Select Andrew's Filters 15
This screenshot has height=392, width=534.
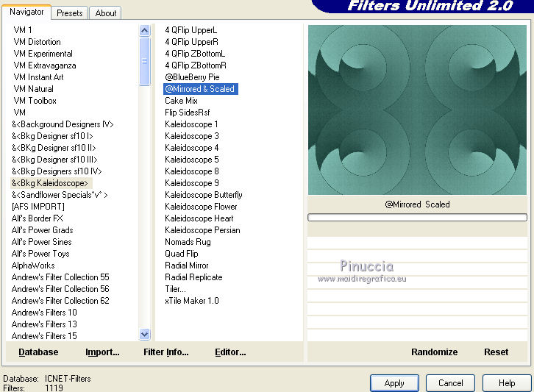44,336
